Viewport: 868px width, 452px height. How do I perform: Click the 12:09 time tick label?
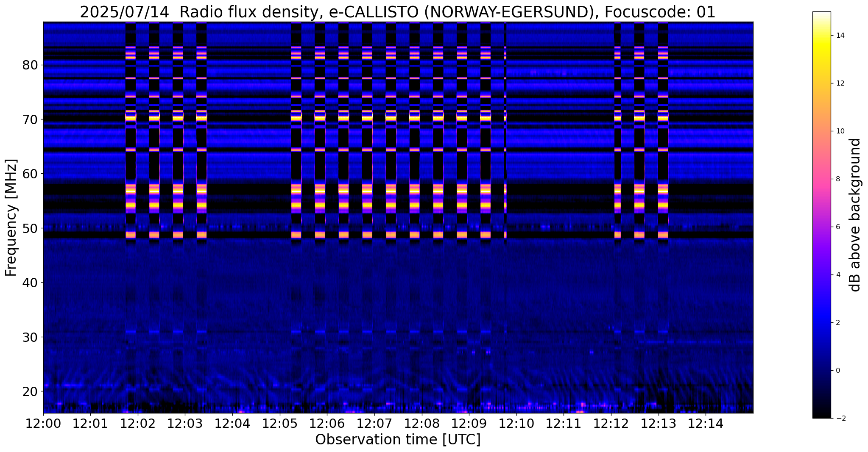pyautogui.click(x=469, y=423)
